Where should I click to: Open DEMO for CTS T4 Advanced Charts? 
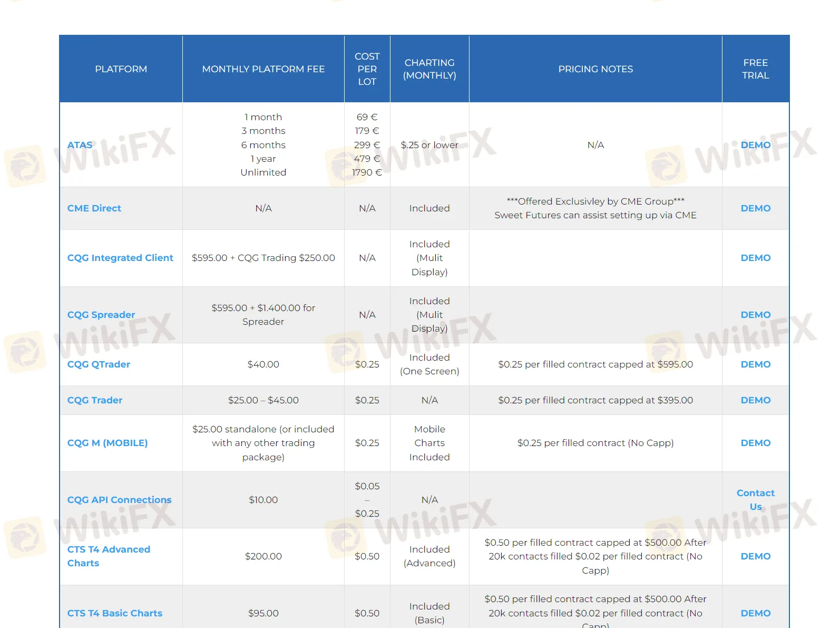[755, 556]
